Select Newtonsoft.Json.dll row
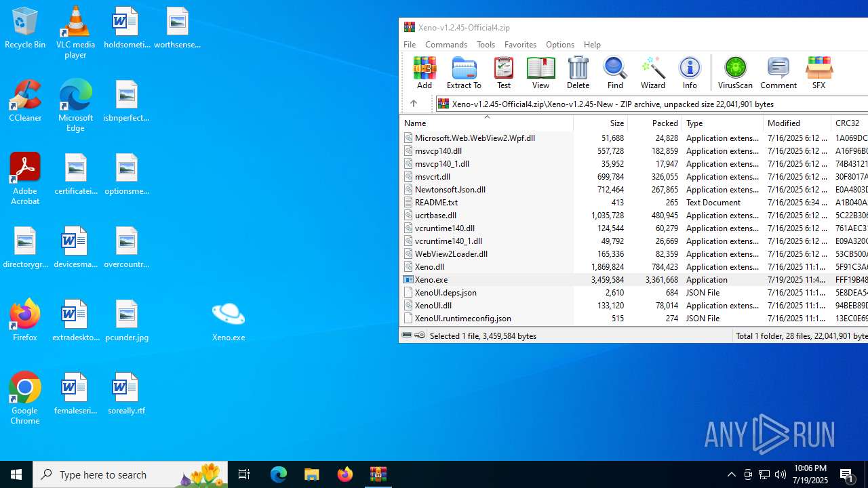 pos(633,189)
